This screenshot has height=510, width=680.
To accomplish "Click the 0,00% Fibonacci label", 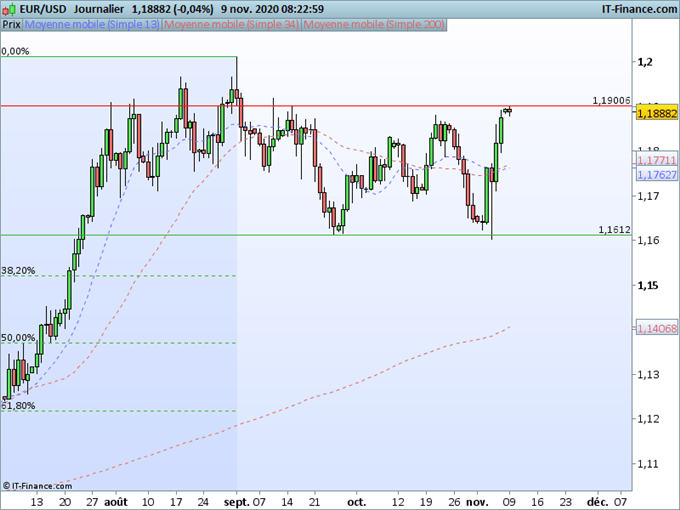I will pos(15,51).
